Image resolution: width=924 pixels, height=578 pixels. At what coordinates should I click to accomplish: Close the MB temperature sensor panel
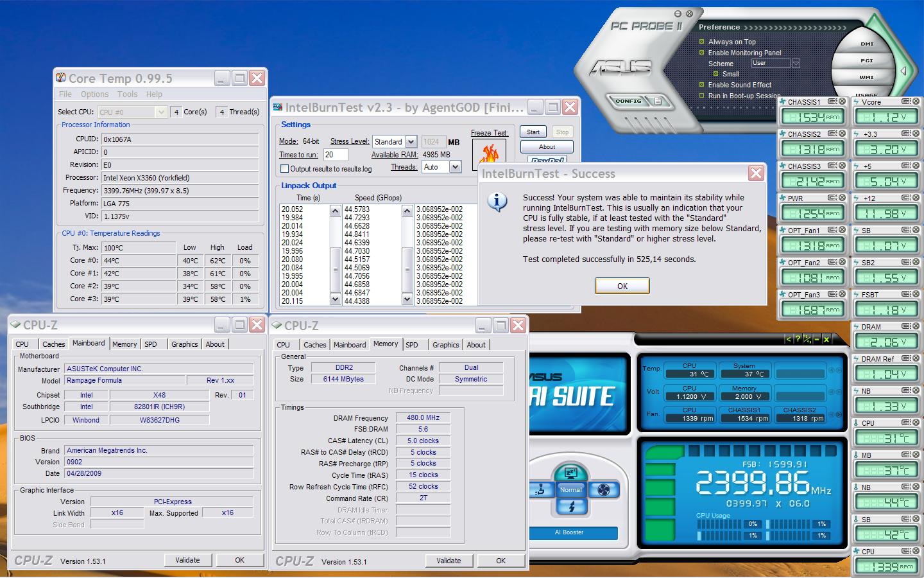[916, 455]
